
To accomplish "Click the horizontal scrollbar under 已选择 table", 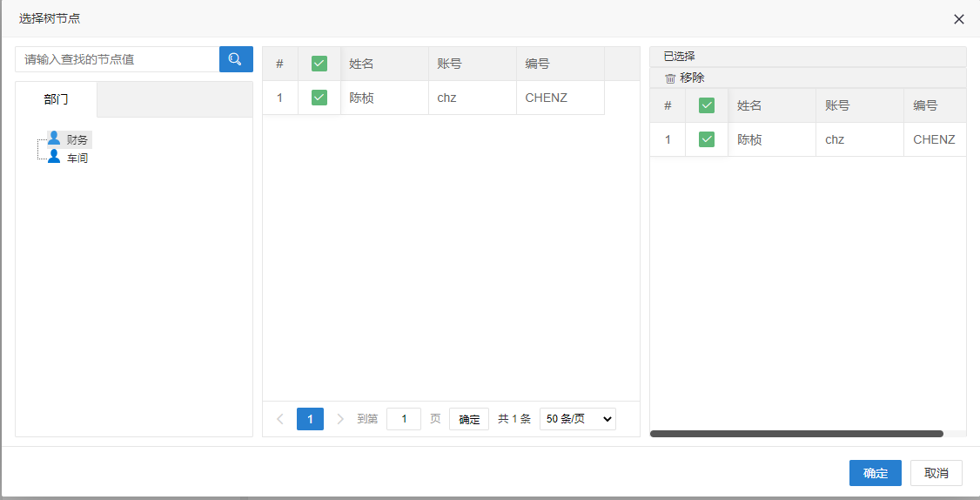I will tap(796, 433).
